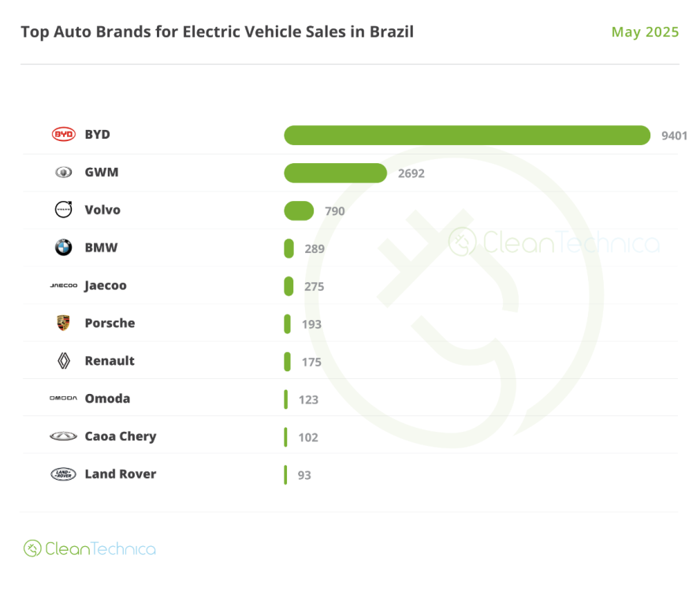Select the 2692 sales value label

(x=411, y=173)
